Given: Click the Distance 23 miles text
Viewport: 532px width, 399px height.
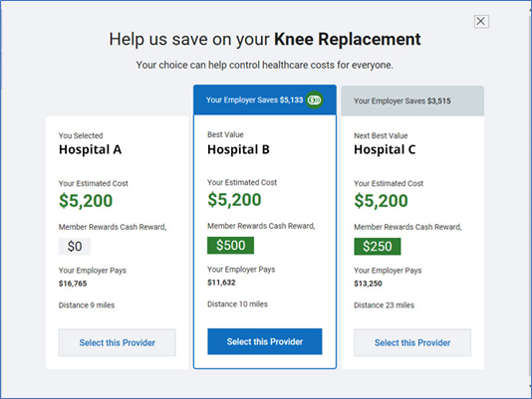Looking at the screenshot, I should (x=385, y=305).
